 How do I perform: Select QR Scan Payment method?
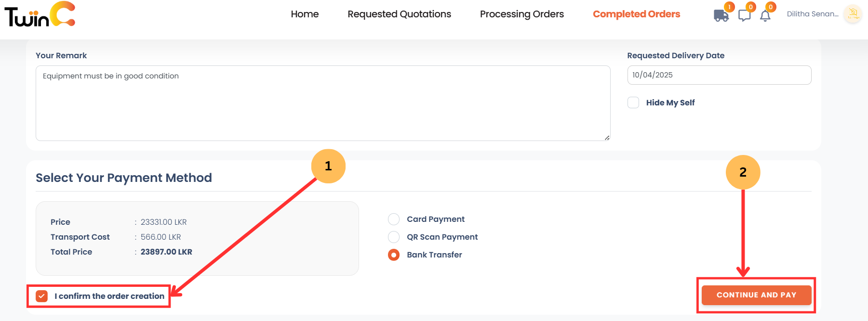pyautogui.click(x=394, y=237)
